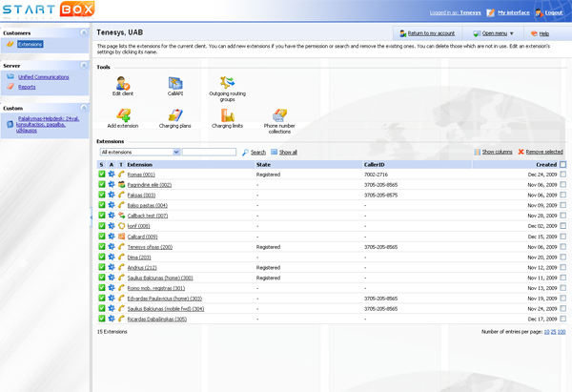Open the Edit client tool
The width and height of the screenshot is (572, 392).
pyautogui.click(x=123, y=86)
